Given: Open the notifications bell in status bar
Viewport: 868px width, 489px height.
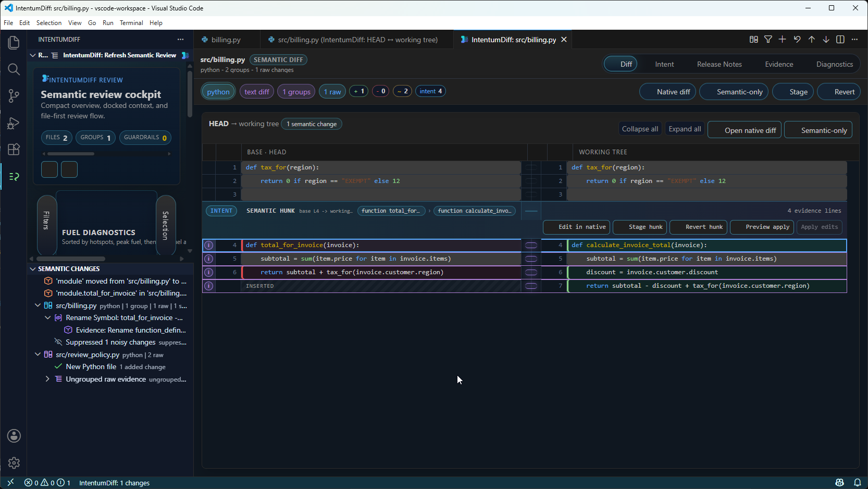Looking at the screenshot, I should point(857,483).
